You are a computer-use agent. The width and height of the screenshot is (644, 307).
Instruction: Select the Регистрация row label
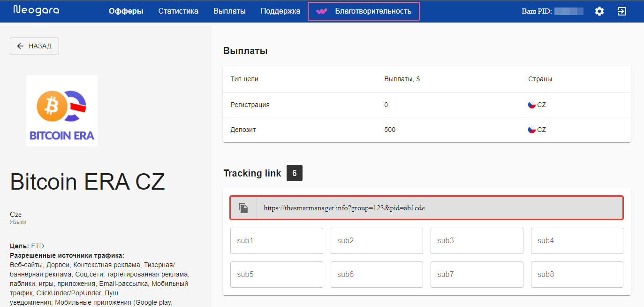tap(250, 105)
